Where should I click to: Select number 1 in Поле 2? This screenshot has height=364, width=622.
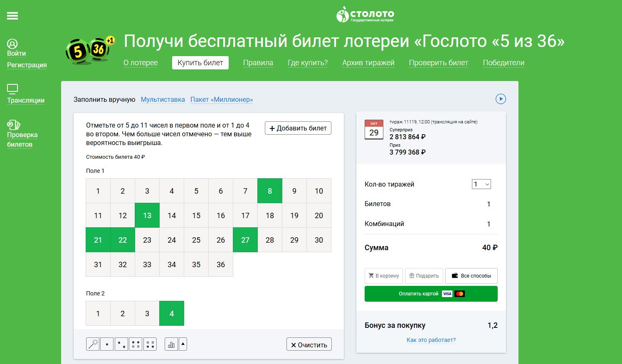[x=98, y=313]
